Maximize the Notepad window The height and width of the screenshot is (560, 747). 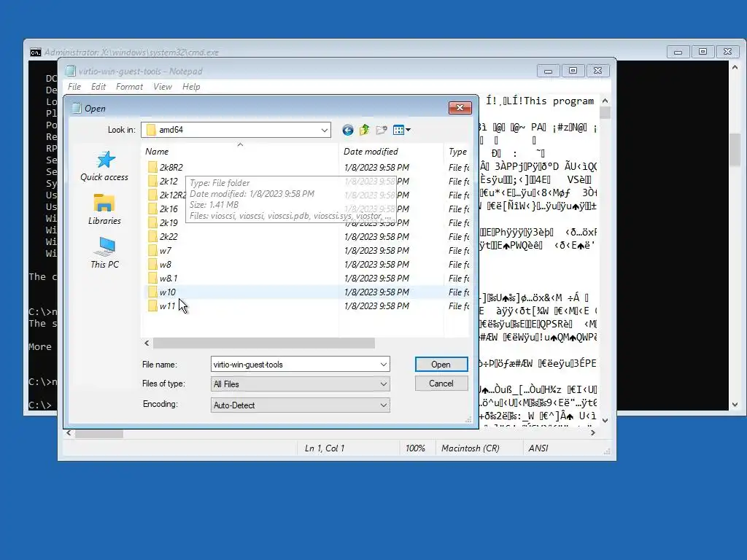(573, 71)
